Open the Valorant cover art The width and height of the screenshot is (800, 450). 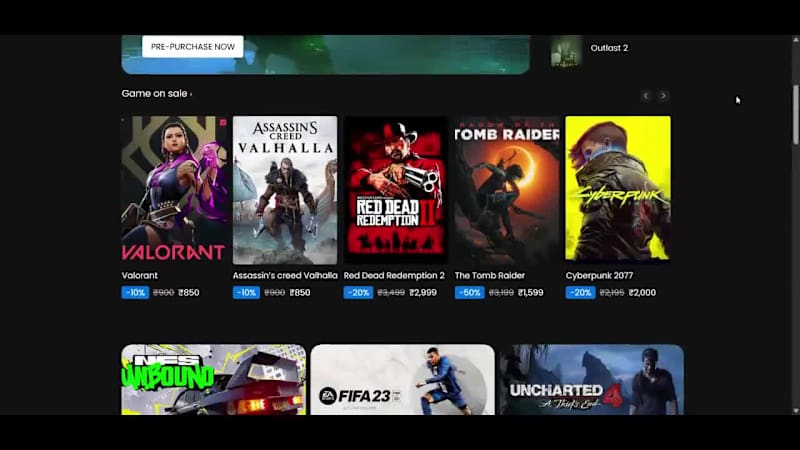tap(174, 190)
